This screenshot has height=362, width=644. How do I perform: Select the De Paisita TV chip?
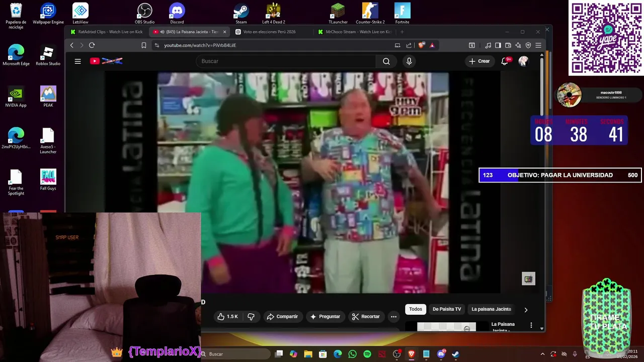pos(447,309)
